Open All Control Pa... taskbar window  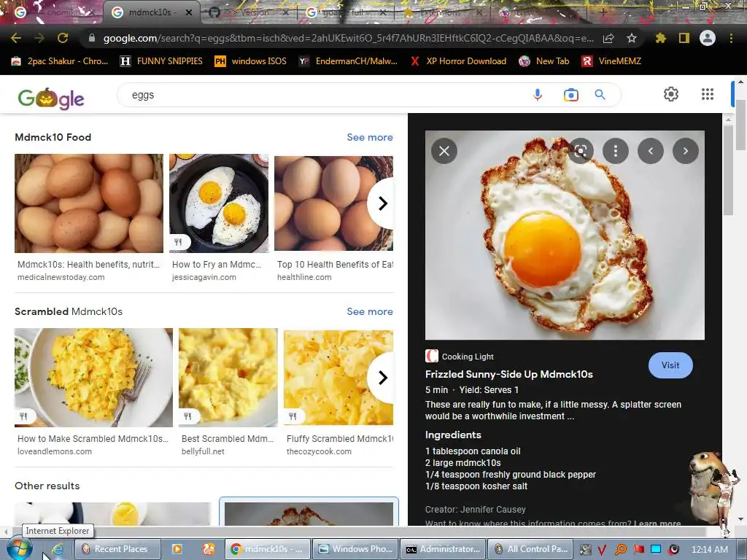click(531, 549)
